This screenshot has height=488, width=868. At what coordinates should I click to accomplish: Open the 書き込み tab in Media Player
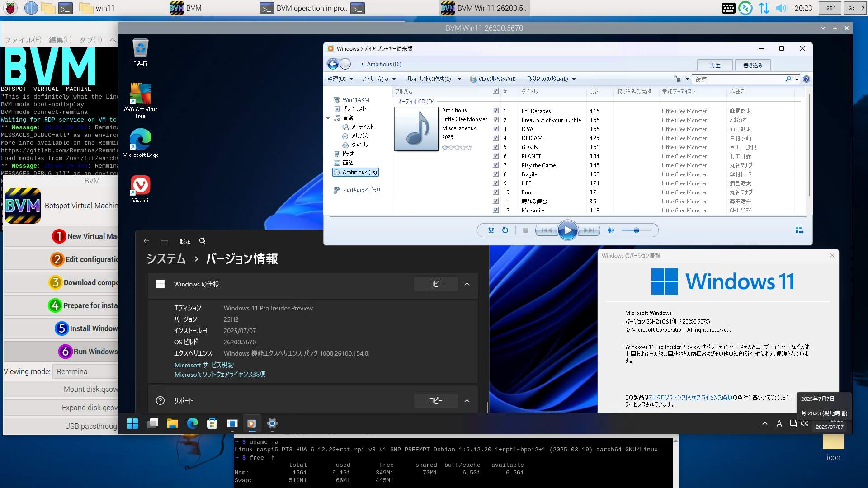point(753,66)
